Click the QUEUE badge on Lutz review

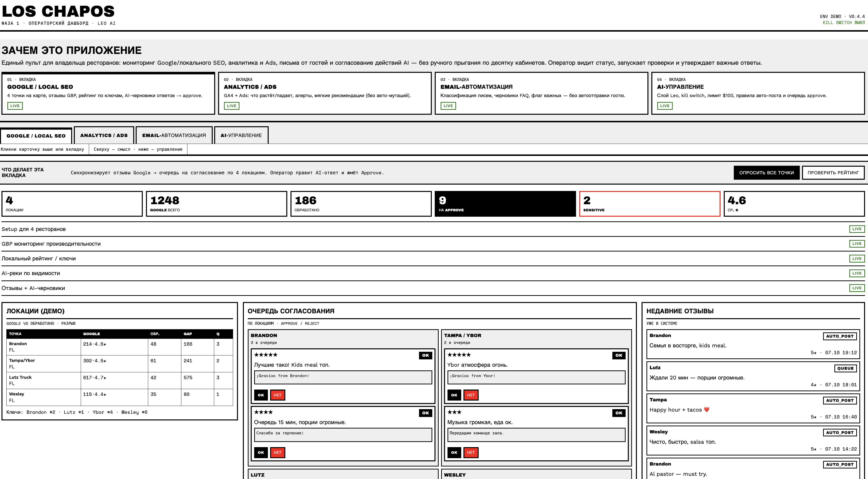coord(845,368)
